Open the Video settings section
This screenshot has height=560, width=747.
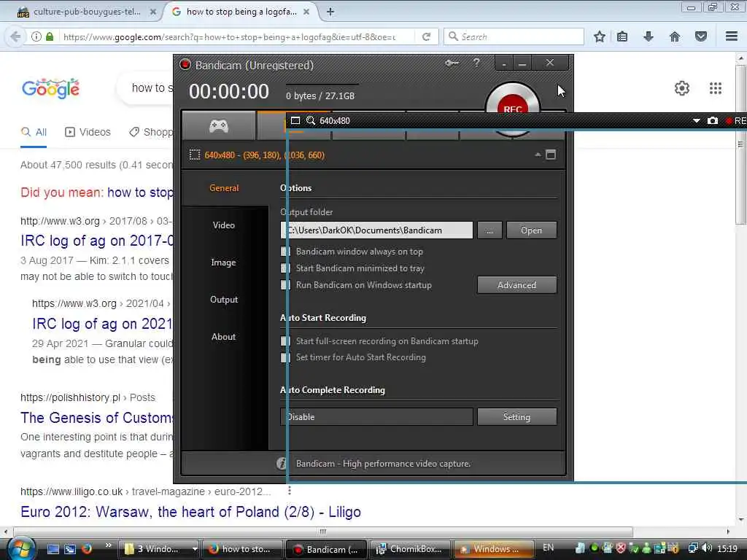224,225
